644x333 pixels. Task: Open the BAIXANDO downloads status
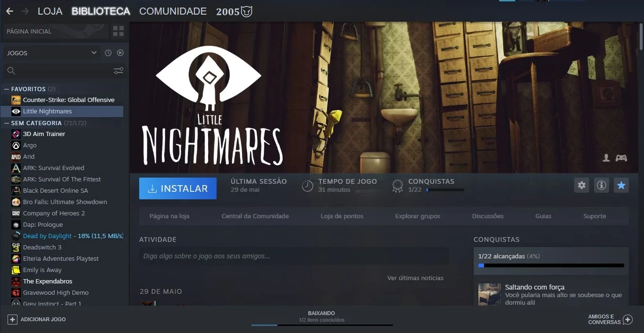coord(322,316)
